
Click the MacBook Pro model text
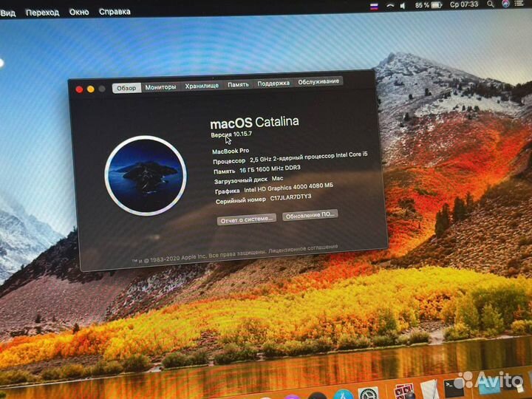tap(231, 151)
